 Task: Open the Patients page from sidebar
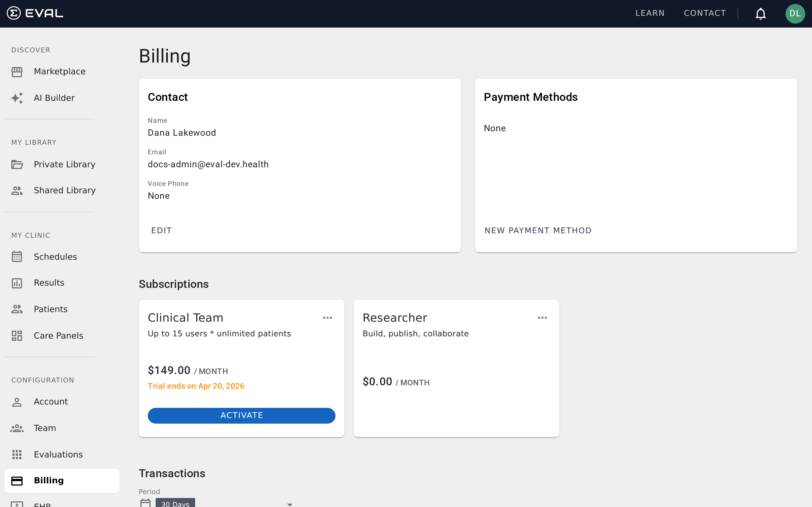(x=17, y=309)
